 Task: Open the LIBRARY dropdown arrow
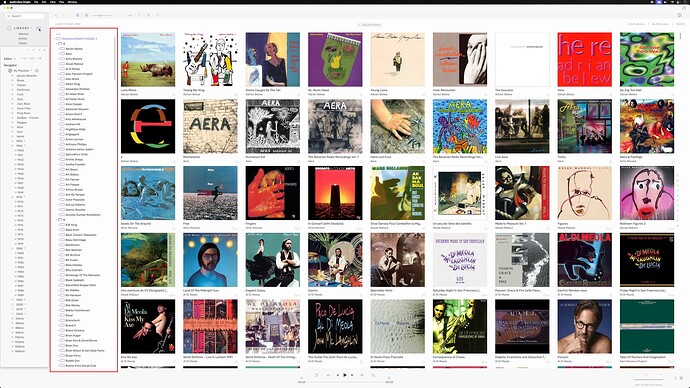tap(31, 28)
